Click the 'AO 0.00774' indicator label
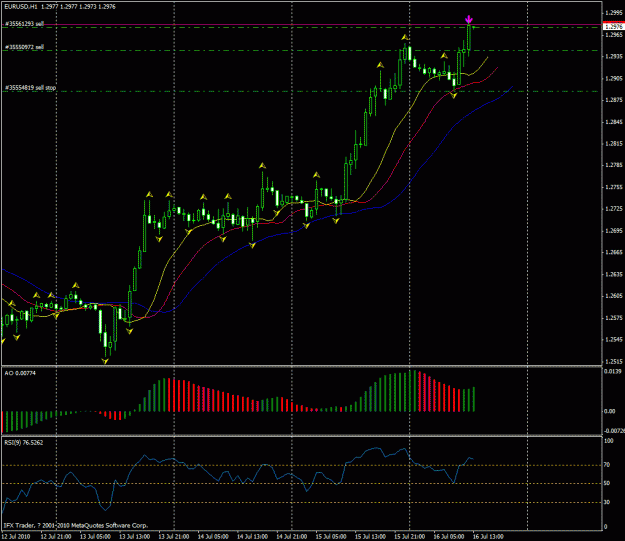This screenshot has width=625, height=541. 20,373
